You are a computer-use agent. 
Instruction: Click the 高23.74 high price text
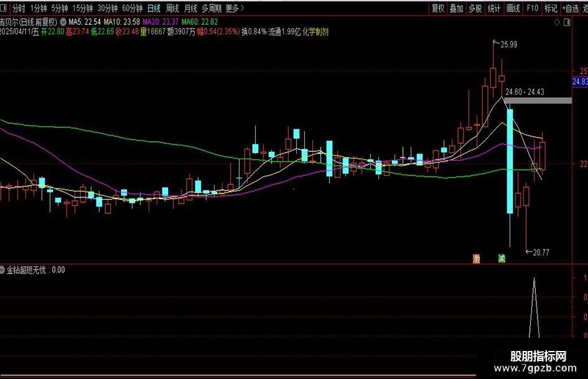(77, 32)
